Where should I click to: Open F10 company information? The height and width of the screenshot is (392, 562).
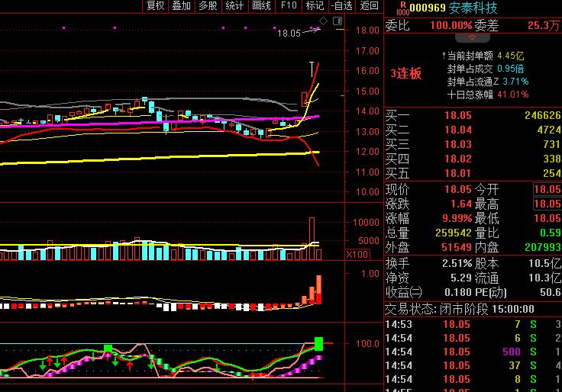[288, 6]
